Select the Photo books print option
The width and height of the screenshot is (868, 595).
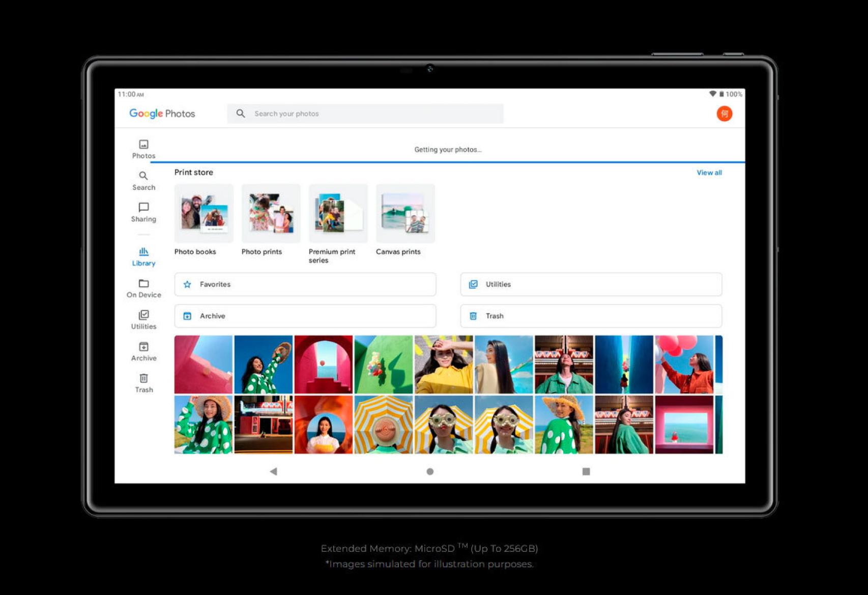click(204, 214)
